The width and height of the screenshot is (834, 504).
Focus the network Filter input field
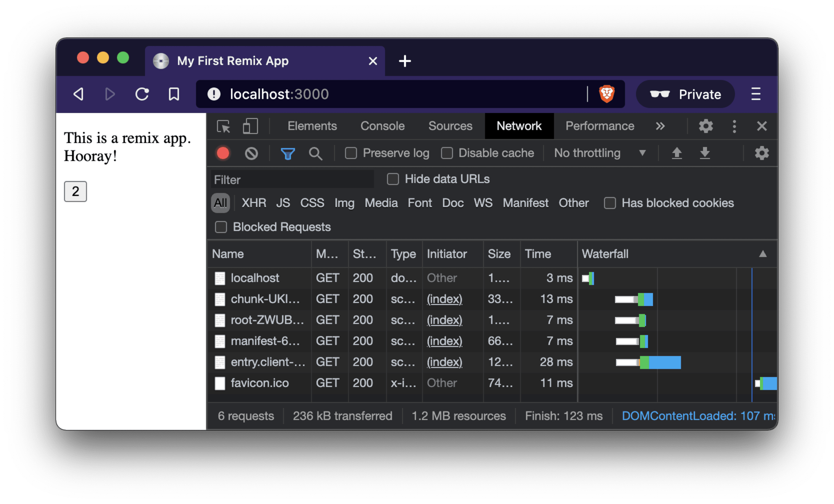[292, 179]
